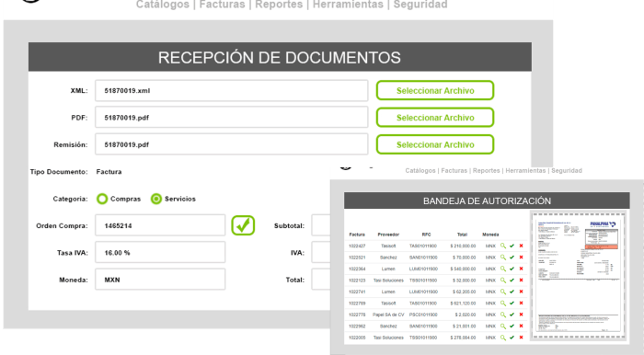This screenshot has width=644, height=355.
Task: Reject invoice 1022741 from Lumen
Action: [522, 292]
